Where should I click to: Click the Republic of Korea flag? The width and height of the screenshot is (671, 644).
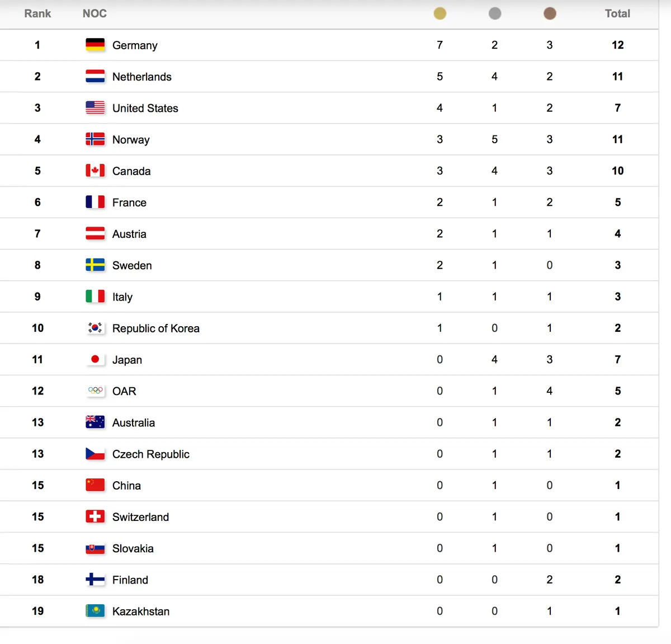[95, 328]
